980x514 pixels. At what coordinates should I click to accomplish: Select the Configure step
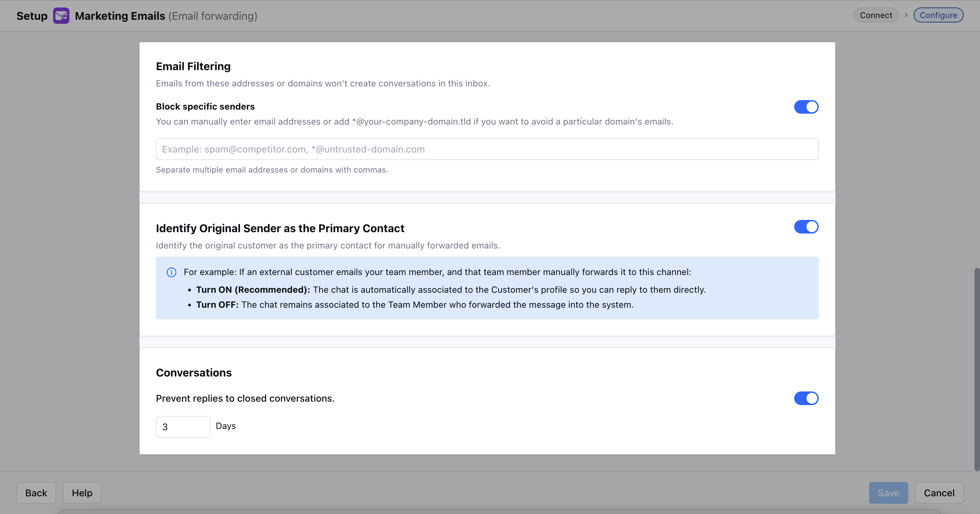[x=938, y=15]
